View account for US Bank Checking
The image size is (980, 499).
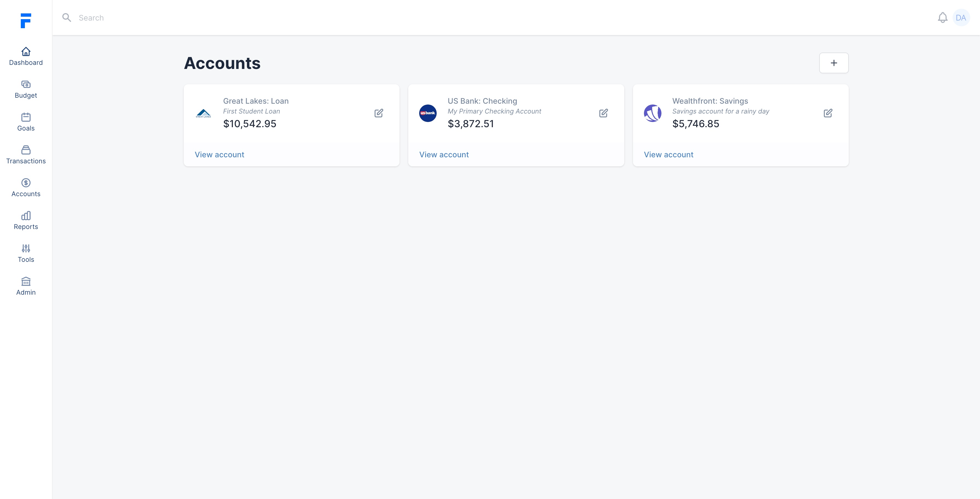click(444, 155)
